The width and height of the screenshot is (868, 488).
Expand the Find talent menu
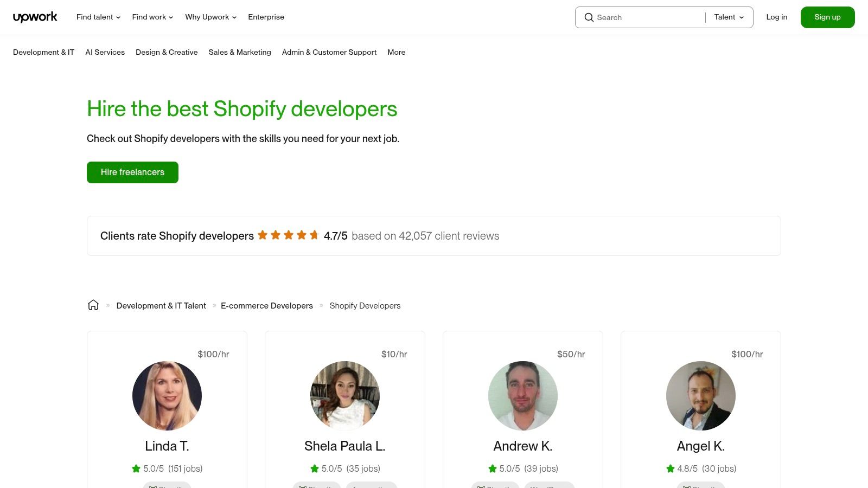tap(99, 17)
